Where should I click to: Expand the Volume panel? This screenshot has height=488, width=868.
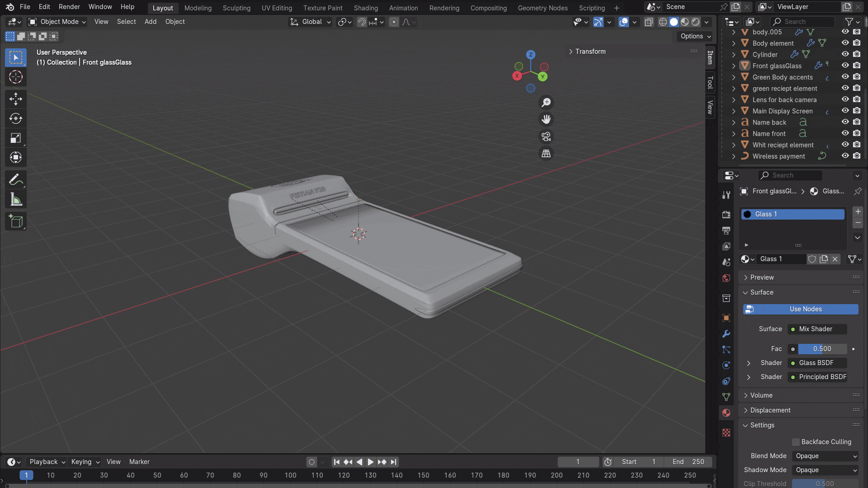pyautogui.click(x=761, y=395)
